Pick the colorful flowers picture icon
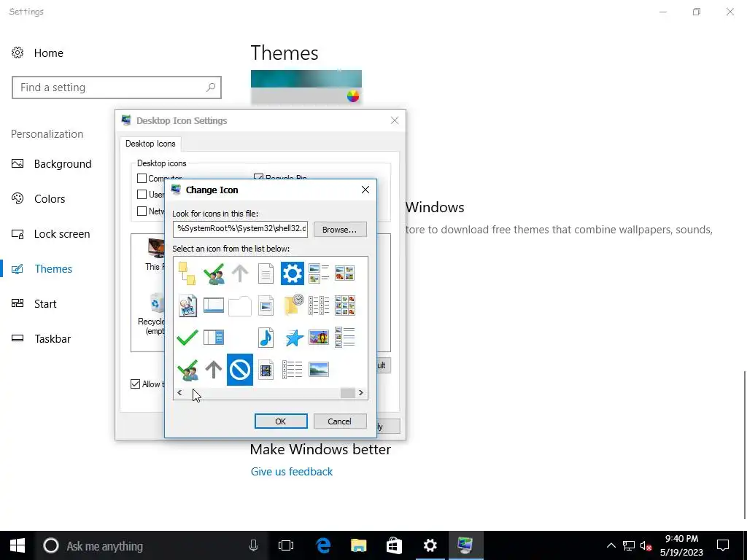 [x=318, y=338]
